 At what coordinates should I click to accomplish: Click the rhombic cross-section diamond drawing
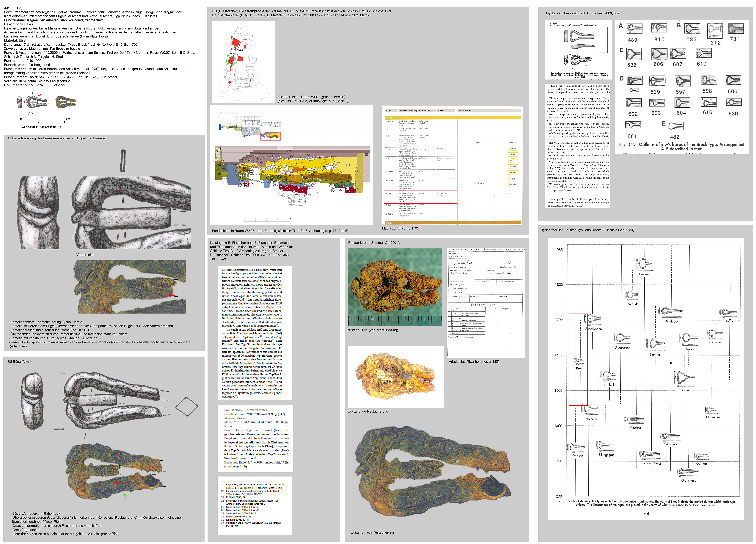click(187, 406)
